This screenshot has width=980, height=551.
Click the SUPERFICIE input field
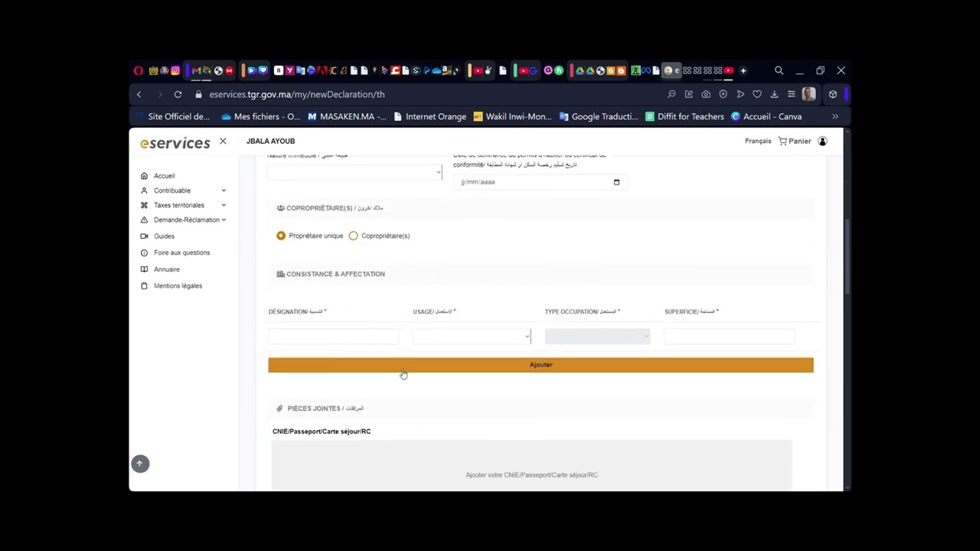pyautogui.click(x=730, y=336)
